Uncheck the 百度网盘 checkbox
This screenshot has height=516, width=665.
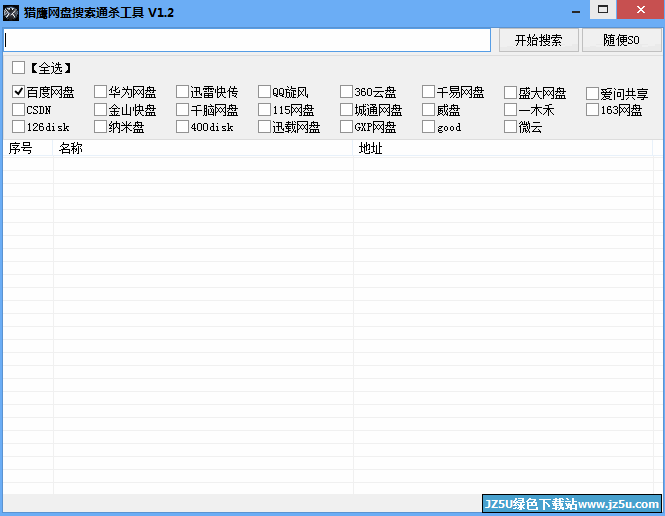pyautogui.click(x=19, y=92)
